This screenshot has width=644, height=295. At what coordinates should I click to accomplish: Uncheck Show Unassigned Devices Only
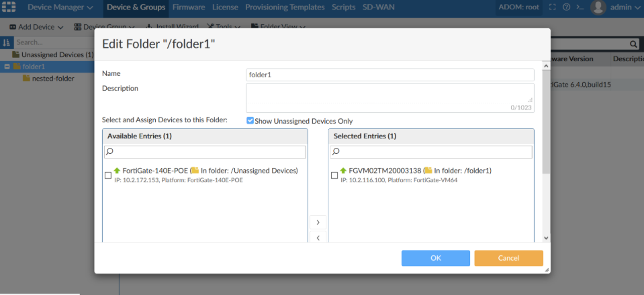point(250,121)
